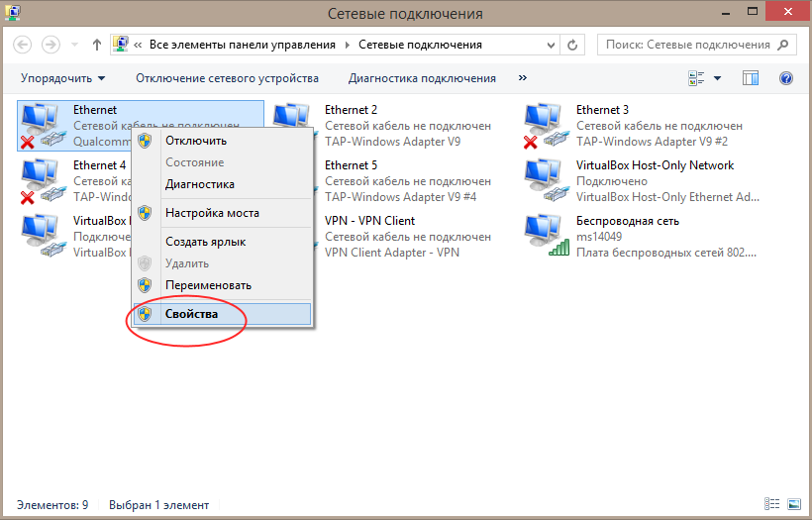The width and height of the screenshot is (812, 520).
Task: Click VirtualBox Host-Only Network adapter icon
Action: point(546,181)
